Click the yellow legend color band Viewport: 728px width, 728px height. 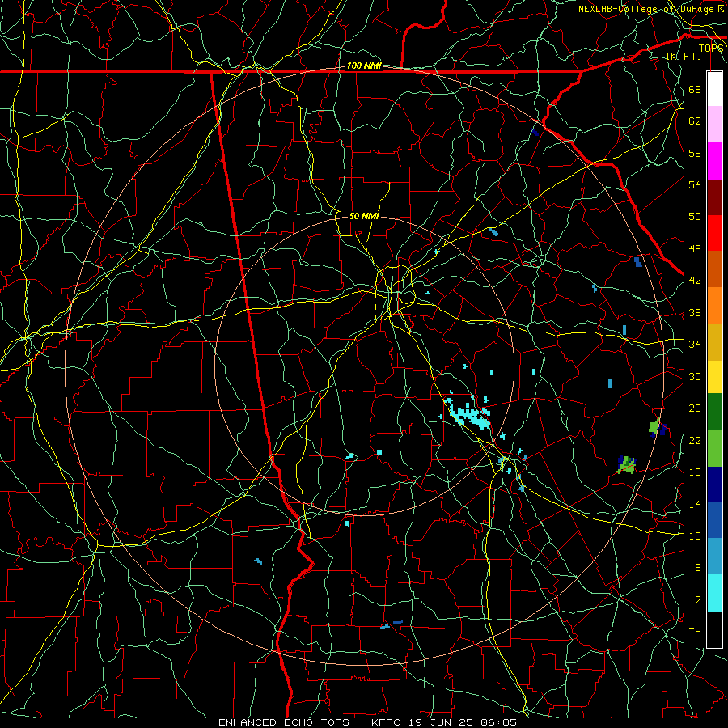pyautogui.click(x=714, y=376)
